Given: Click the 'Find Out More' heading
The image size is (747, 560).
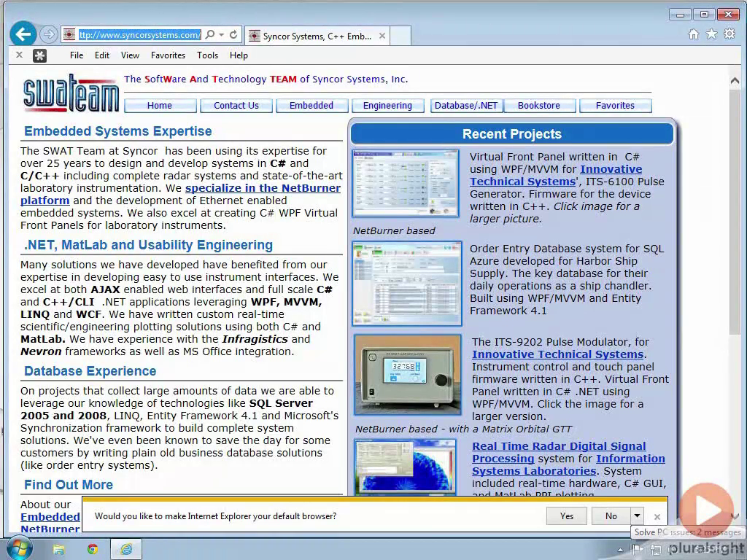Looking at the screenshot, I should (x=69, y=485).
